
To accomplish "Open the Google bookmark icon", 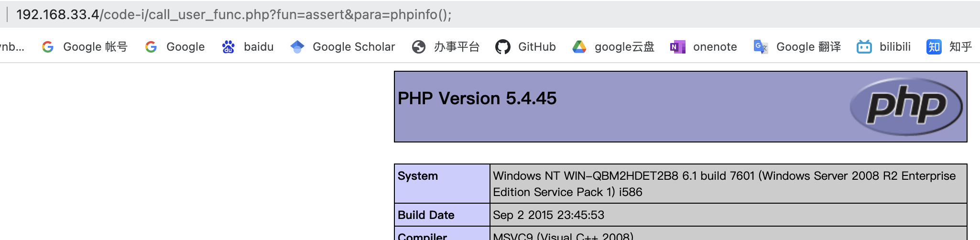I will coord(151,47).
